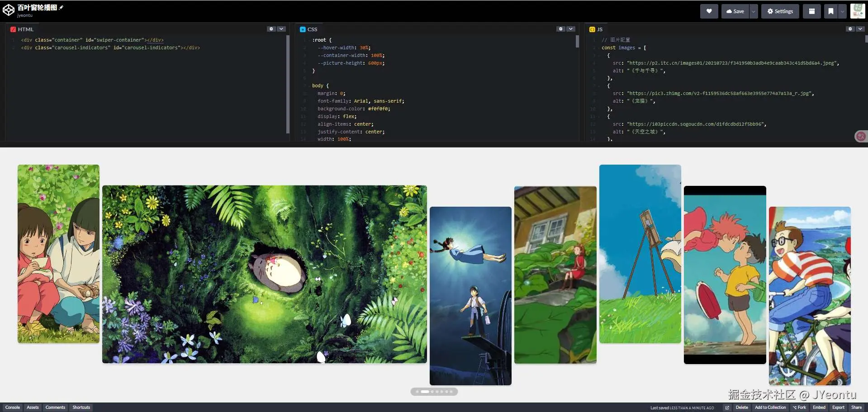Click the yellow JS panel icon
Viewport: 868px width, 412px height.
(x=592, y=29)
